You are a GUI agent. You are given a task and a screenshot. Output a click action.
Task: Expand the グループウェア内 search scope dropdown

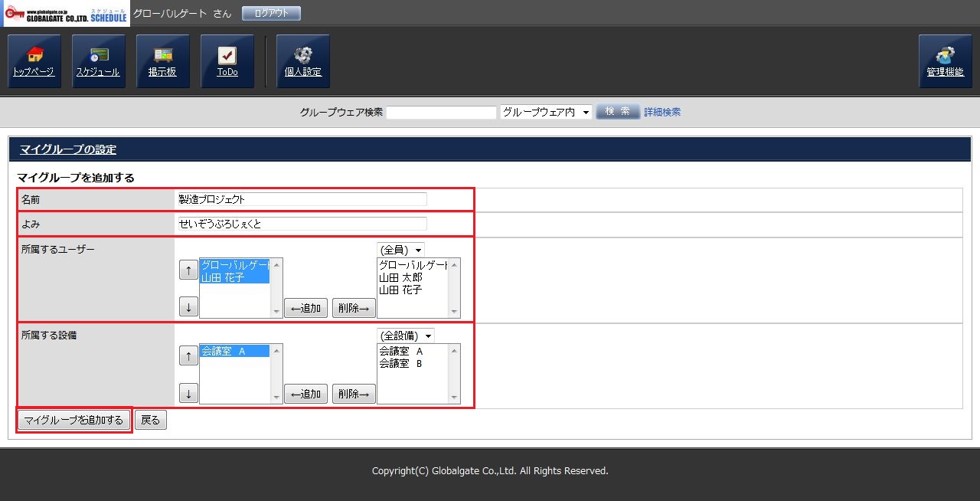[546, 113]
